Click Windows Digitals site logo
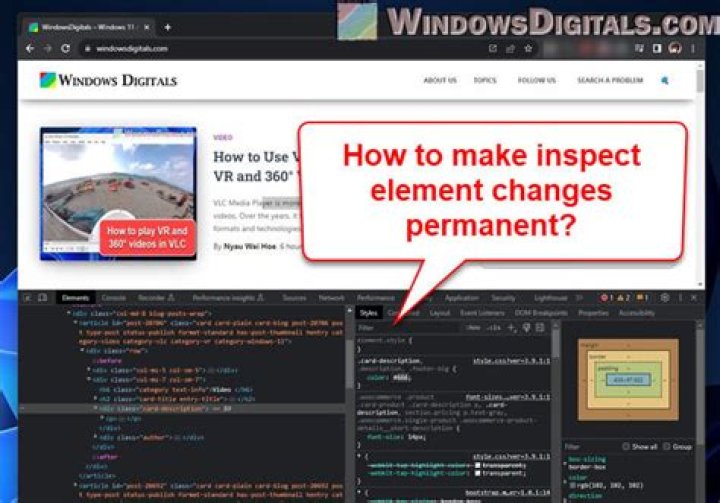This screenshot has height=503, width=720. click(108, 80)
